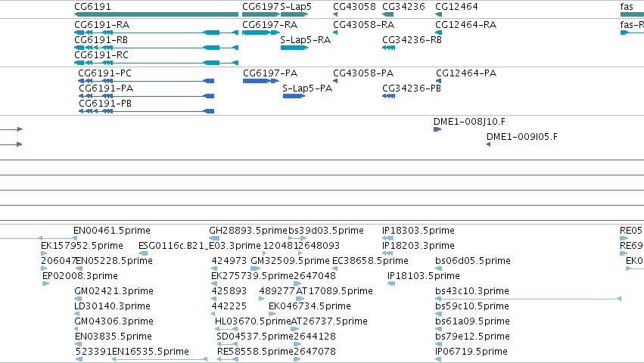This screenshot has width=644, height=363.
Task: Select the 425893 EST label
Action: pyautogui.click(x=229, y=291)
